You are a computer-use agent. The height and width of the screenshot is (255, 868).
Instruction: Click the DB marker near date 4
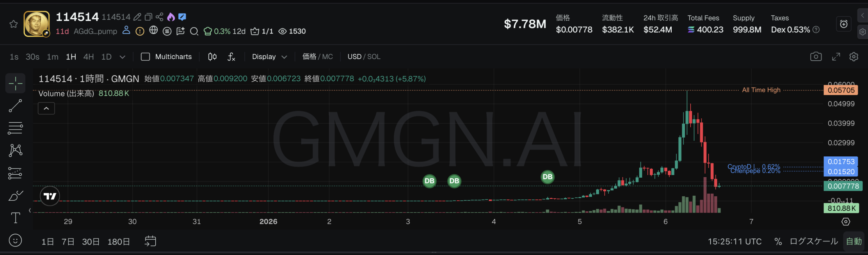pos(547,177)
